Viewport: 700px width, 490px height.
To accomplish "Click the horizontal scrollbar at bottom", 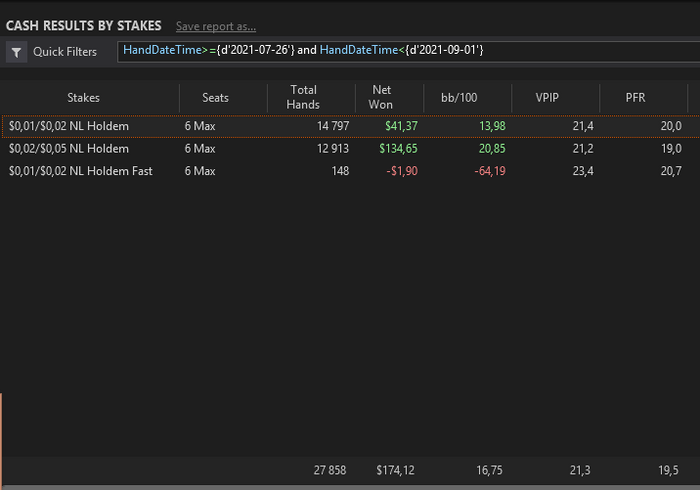I will tap(350, 487).
